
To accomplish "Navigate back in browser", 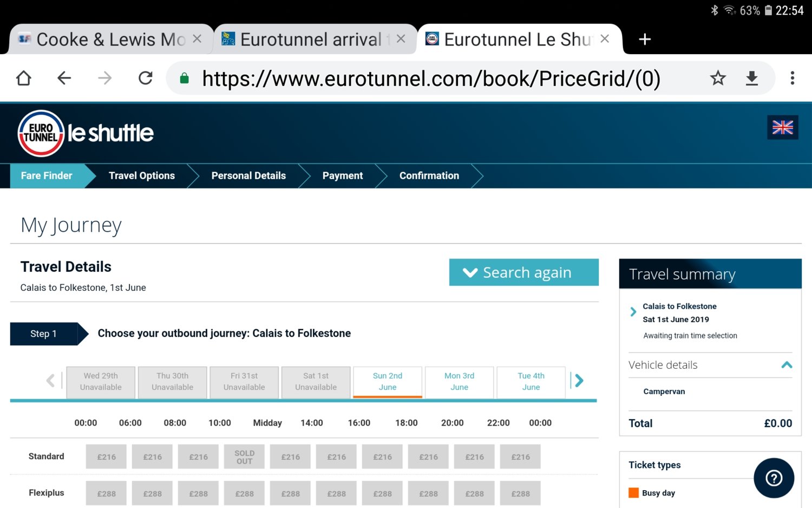I will [64, 79].
